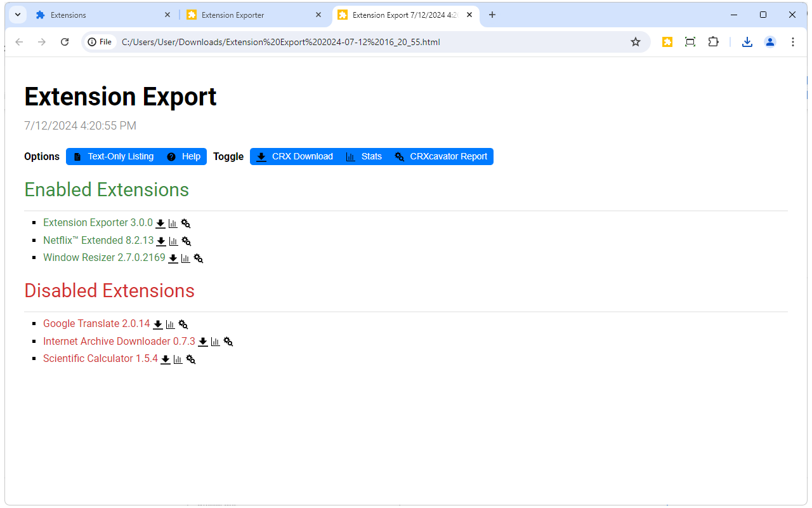Open the browser Downloads icon
This screenshot has height=508, width=812.
point(747,41)
